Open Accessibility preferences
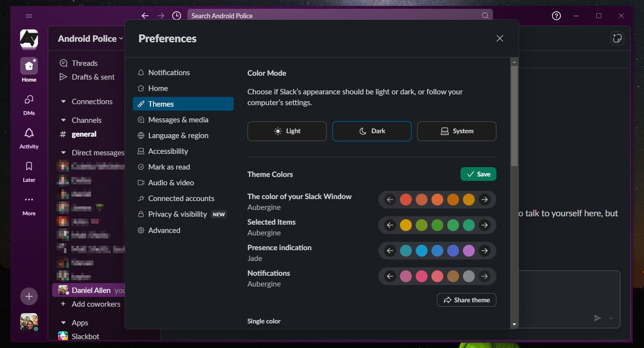Image resolution: width=644 pixels, height=348 pixels. tap(183, 151)
